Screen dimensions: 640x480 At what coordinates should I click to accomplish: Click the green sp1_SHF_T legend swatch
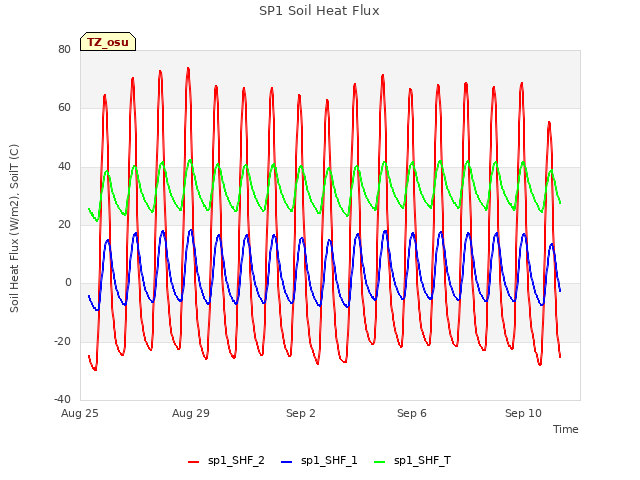(x=380, y=462)
